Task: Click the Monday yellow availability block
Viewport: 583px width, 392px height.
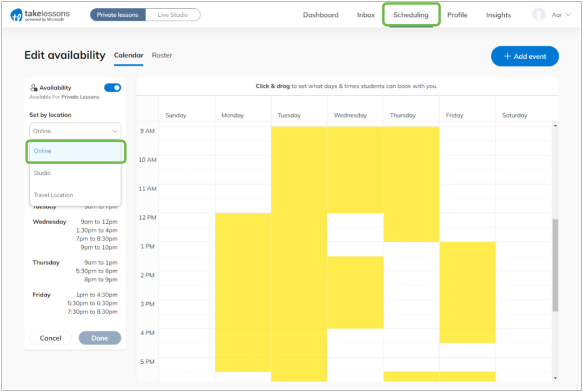Action: pos(243,292)
